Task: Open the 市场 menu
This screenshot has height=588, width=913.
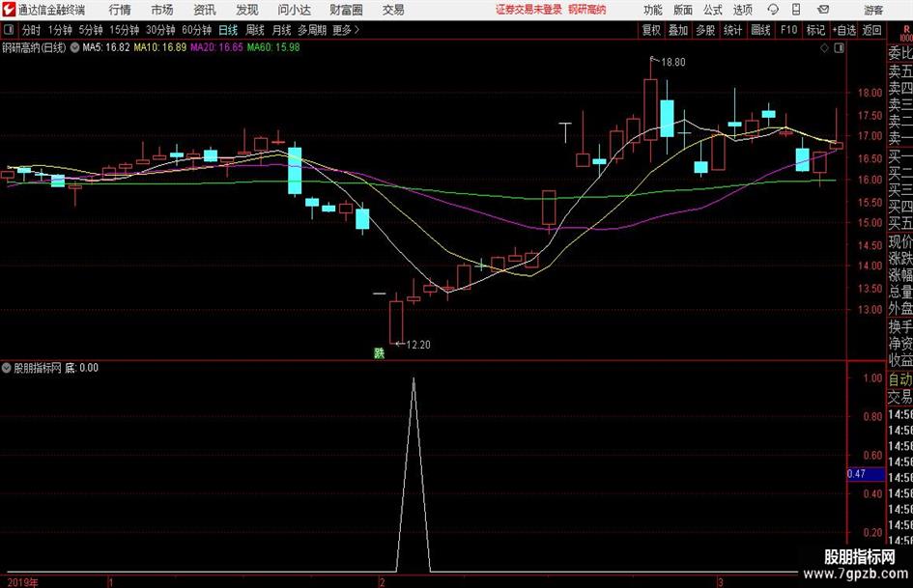Action: (x=162, y=10)
